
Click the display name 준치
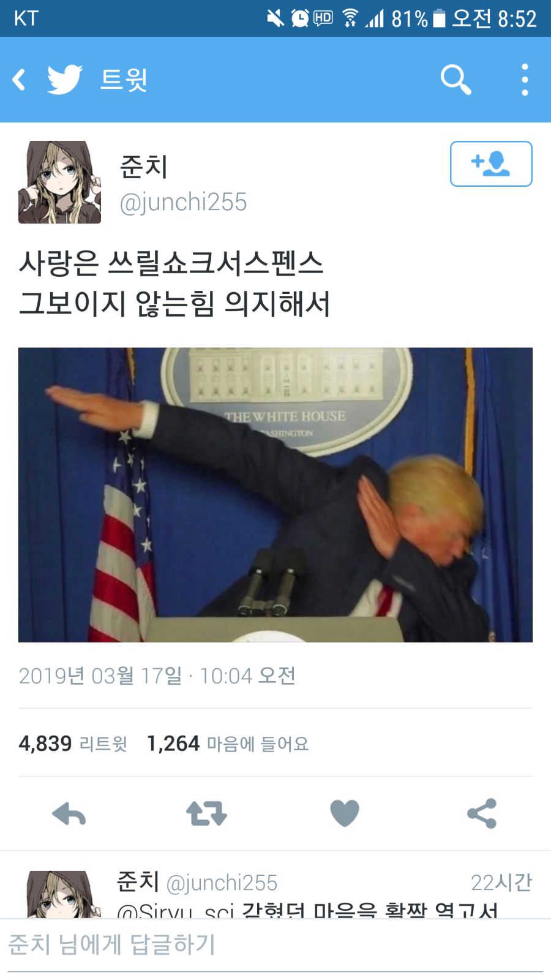coord(143,167)
